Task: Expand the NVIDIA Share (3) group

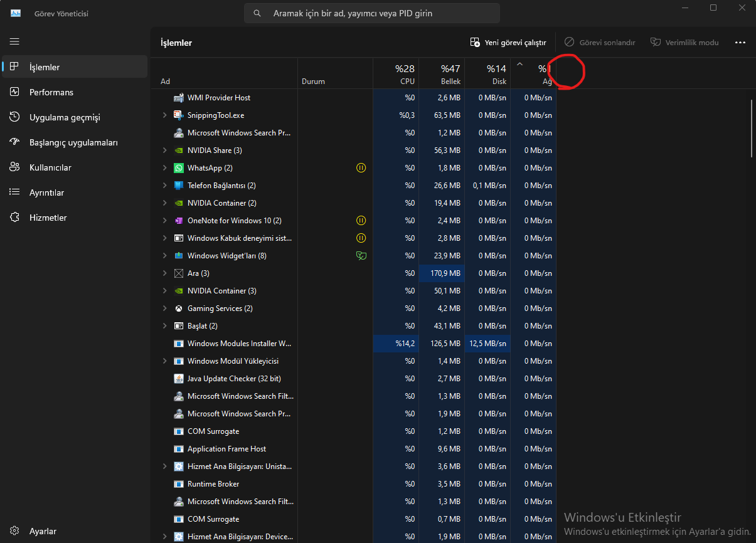Action: [x=164, y=150]
